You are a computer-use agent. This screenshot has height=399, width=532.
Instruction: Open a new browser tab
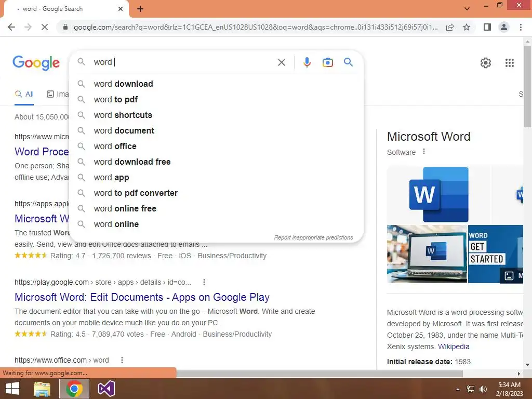click(x=140, y=9)
